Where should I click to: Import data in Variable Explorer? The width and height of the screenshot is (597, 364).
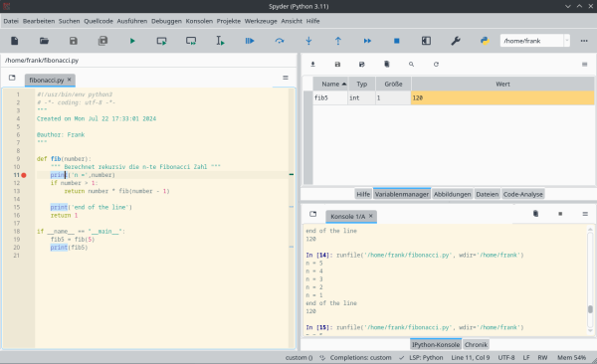313,65
